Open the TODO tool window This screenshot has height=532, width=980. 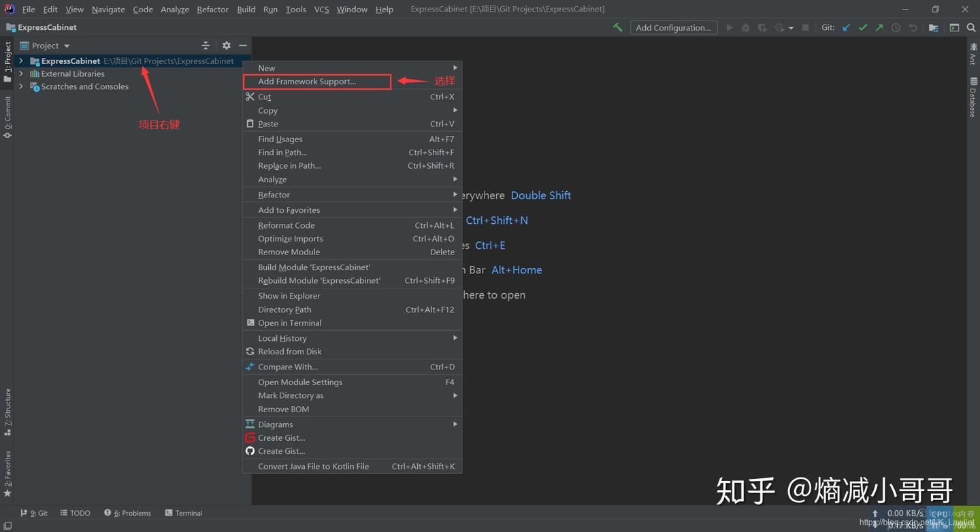click(75, 513)
